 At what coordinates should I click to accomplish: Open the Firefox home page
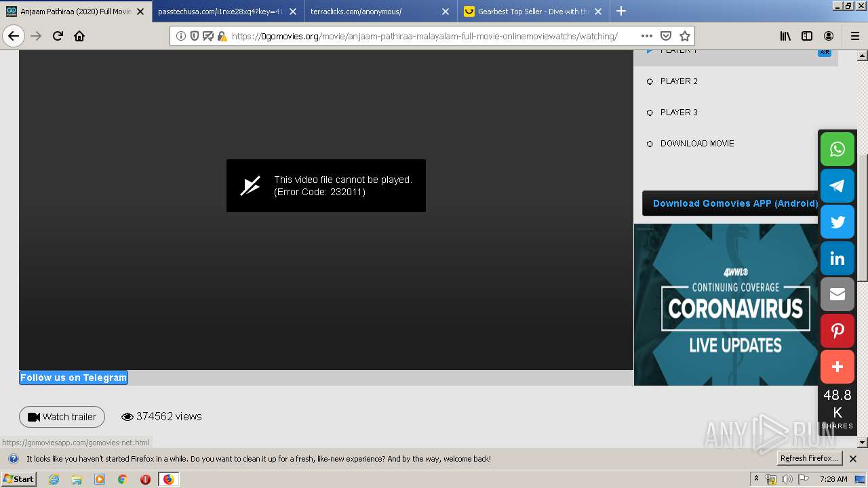tap(79, 36)
